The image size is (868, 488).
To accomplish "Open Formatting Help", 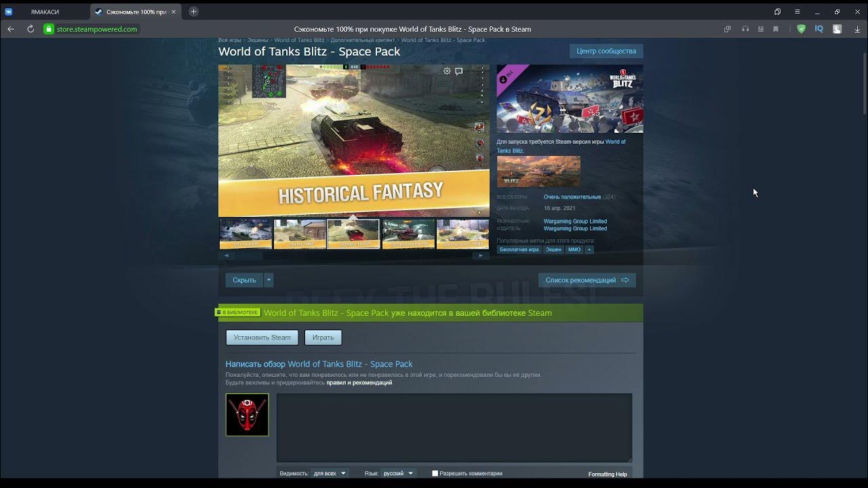I will tap(608, 474).
